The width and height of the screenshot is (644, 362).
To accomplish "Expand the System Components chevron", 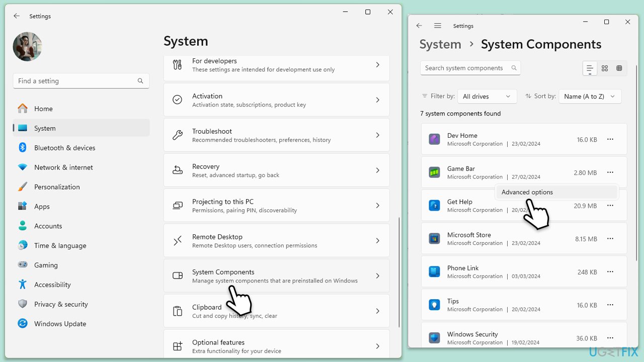I will 378,276.
